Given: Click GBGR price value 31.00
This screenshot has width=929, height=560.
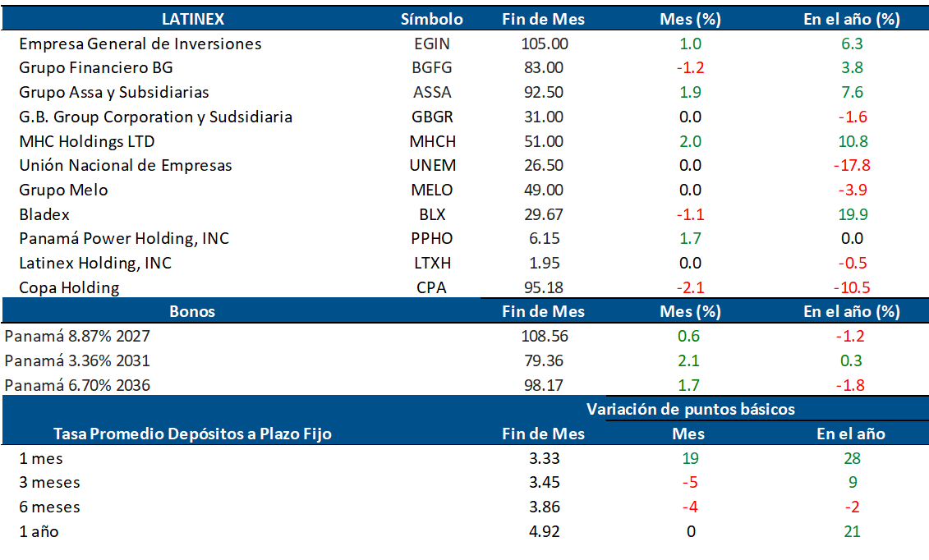Looking at the screenshot, I should [x=544, y=117].
